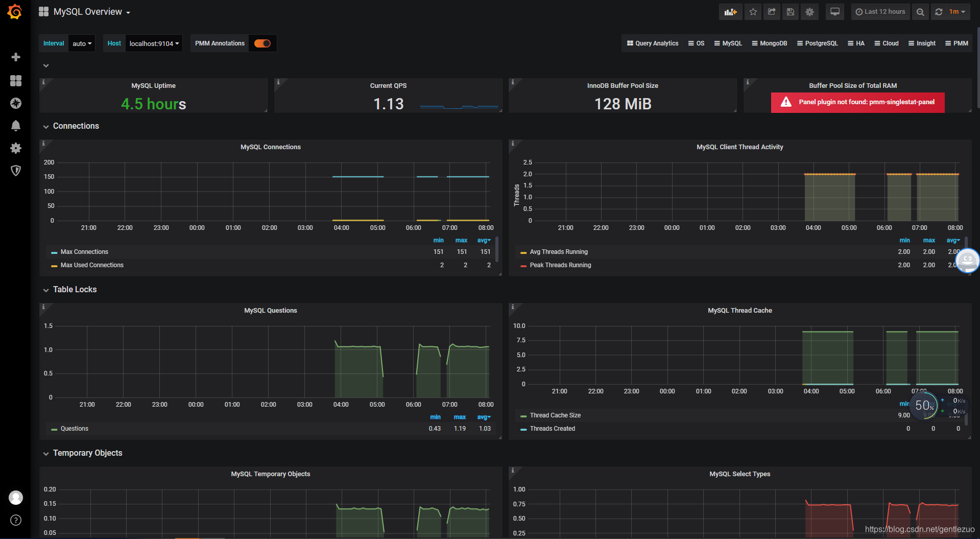The height and width of the screenshot is (539, 980).
Task: Open dashboard settings gear icon
Action: click(x=809, y=12)
